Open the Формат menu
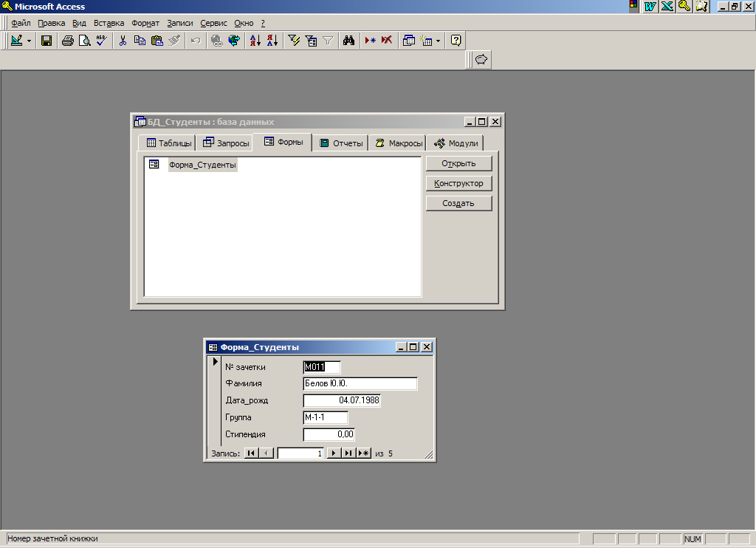 pos(145,23)
